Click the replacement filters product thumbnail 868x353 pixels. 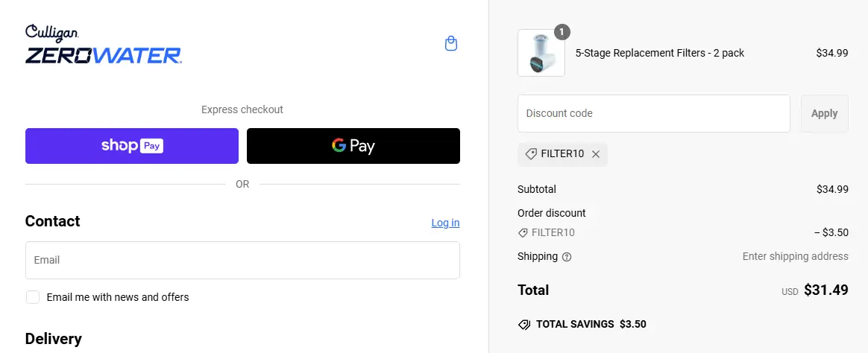point(541,54)
